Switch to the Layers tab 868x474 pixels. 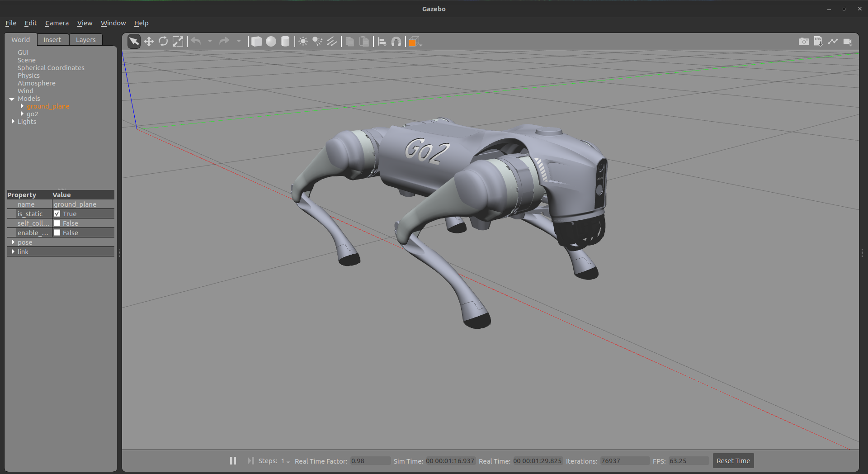coord(86,40)
